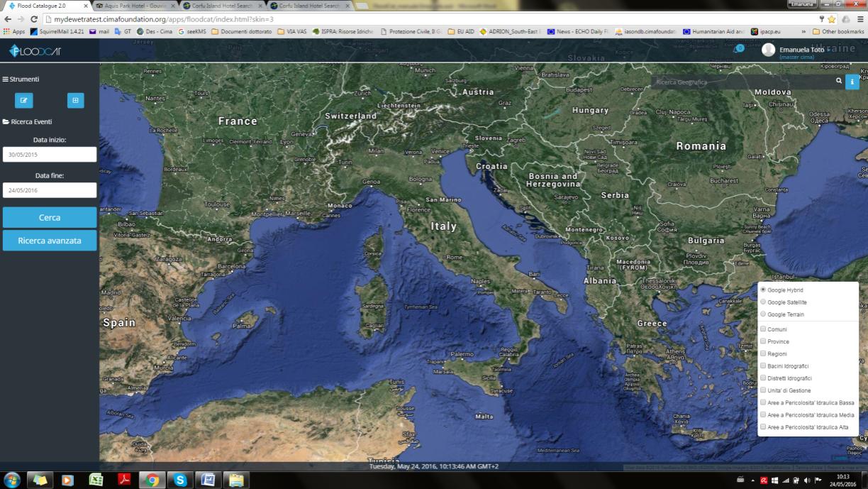The width and height of the screenshot is (868, 489).
Task: Open the media player taskbar icon
Action: pyautogui.click(x=67, y=480)
